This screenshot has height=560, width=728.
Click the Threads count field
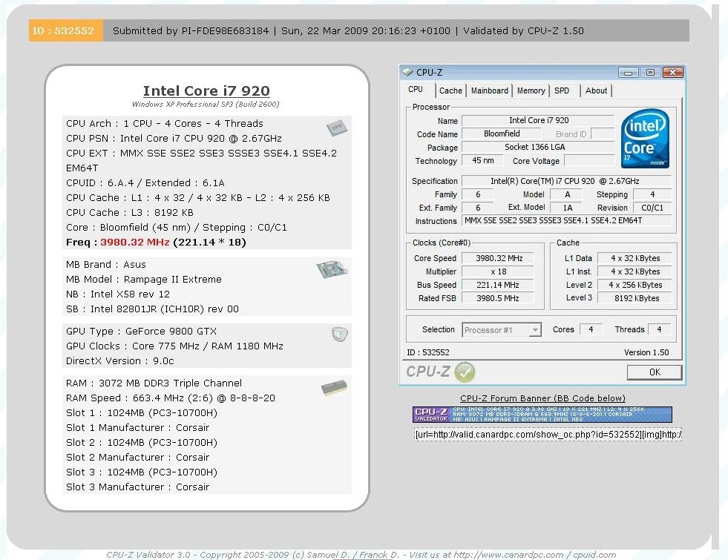pos(659,329)
